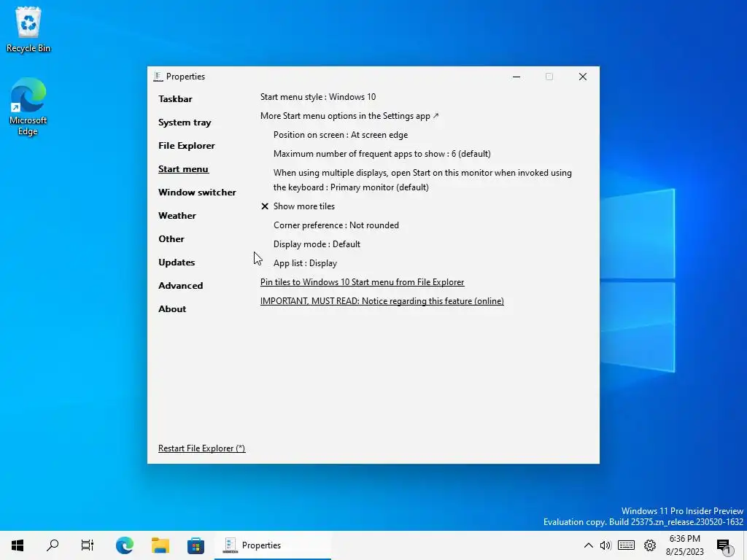
Task: Go to Window switcher settings
Action: point(197,192)
